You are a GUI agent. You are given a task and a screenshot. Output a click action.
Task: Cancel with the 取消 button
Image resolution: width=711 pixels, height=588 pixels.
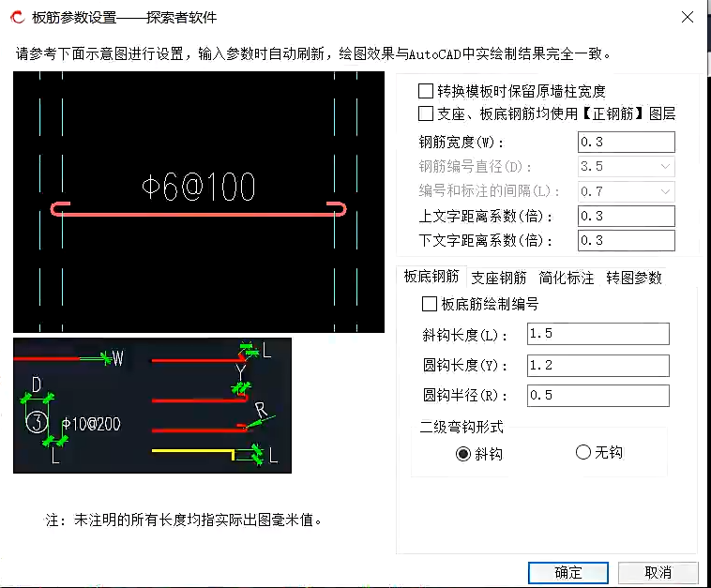(x=658, y=573)
